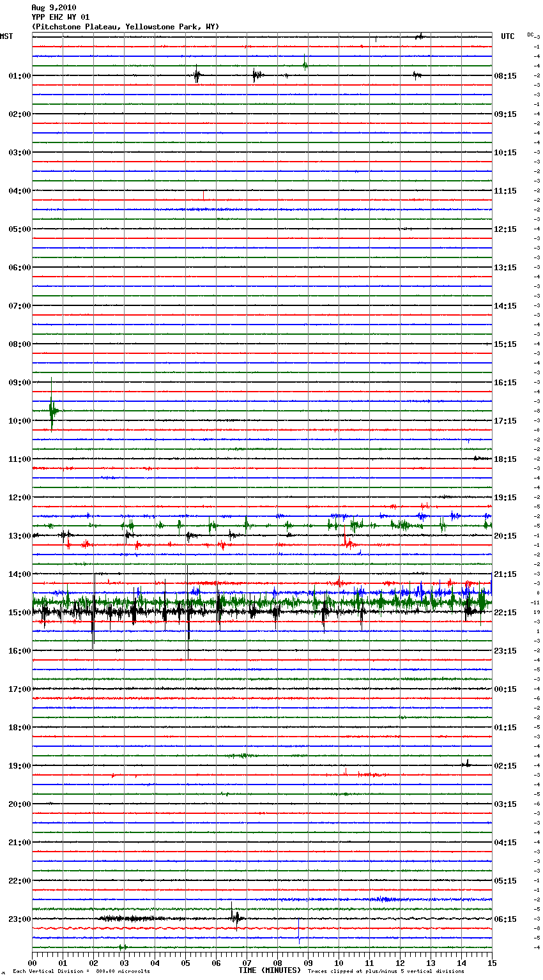Click the 04:15 UTC row label
Viewport: 543px width, 980px height.
[x=505, y=843]
